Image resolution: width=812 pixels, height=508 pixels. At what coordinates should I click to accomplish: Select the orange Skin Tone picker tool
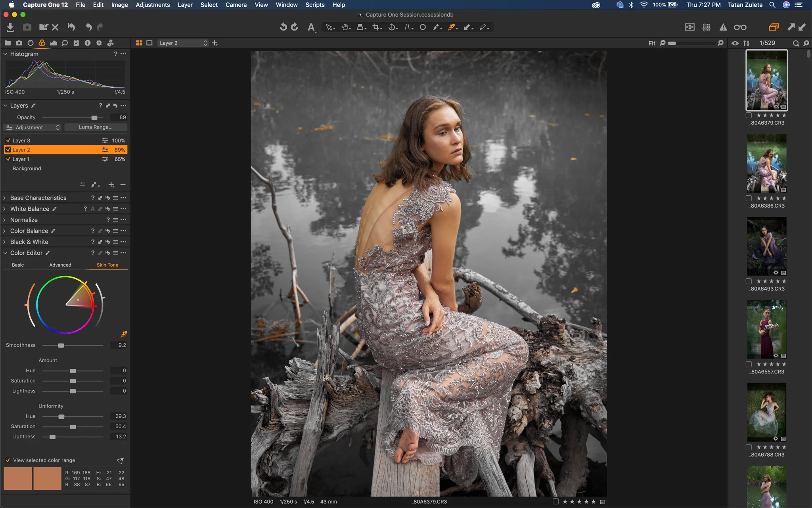coord(452,27)
